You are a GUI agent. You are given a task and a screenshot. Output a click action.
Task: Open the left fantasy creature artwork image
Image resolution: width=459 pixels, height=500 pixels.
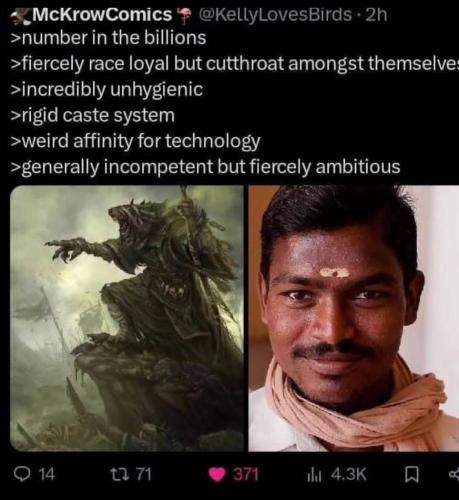tap(127, 318)
